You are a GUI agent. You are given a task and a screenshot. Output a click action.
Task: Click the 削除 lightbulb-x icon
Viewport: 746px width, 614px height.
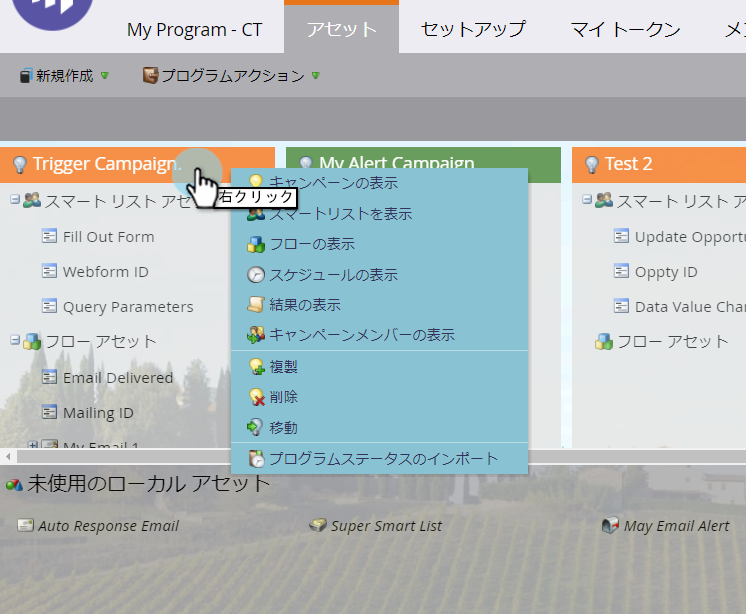click(x=257, y=397)
